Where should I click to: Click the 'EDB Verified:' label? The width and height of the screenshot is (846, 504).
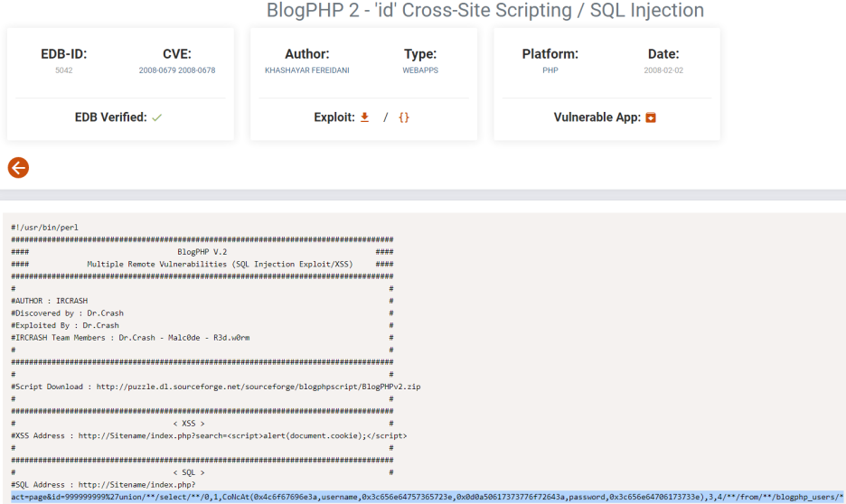[110, 117]
